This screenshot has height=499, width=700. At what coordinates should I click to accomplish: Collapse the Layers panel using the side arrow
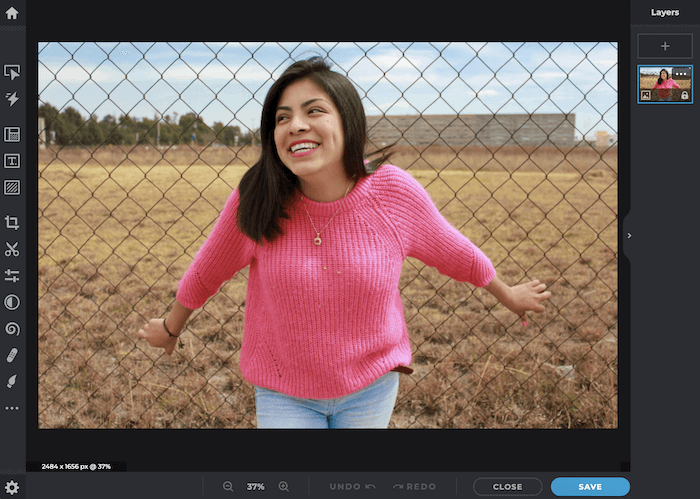[629, 236]
